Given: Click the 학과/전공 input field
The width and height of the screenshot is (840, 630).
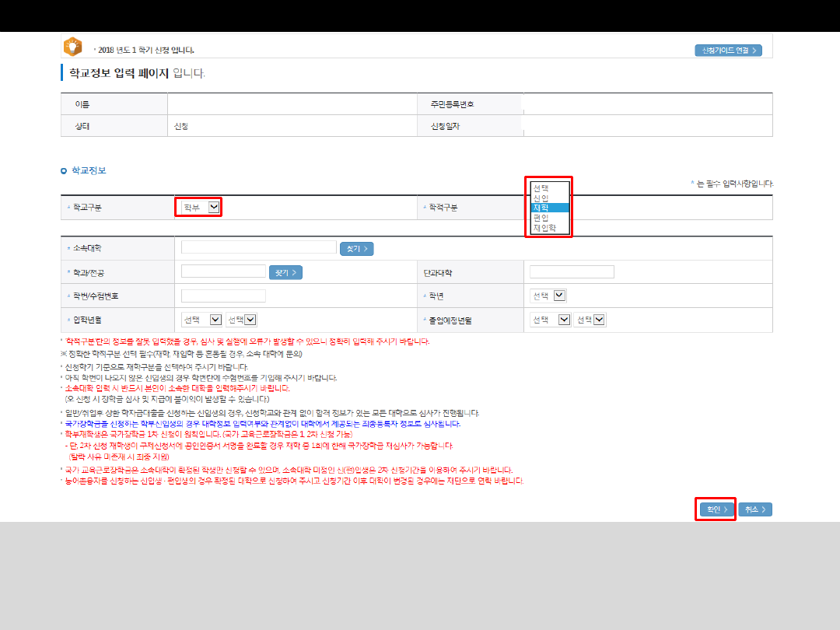Looking at the screenshot, I should point(223,271).
